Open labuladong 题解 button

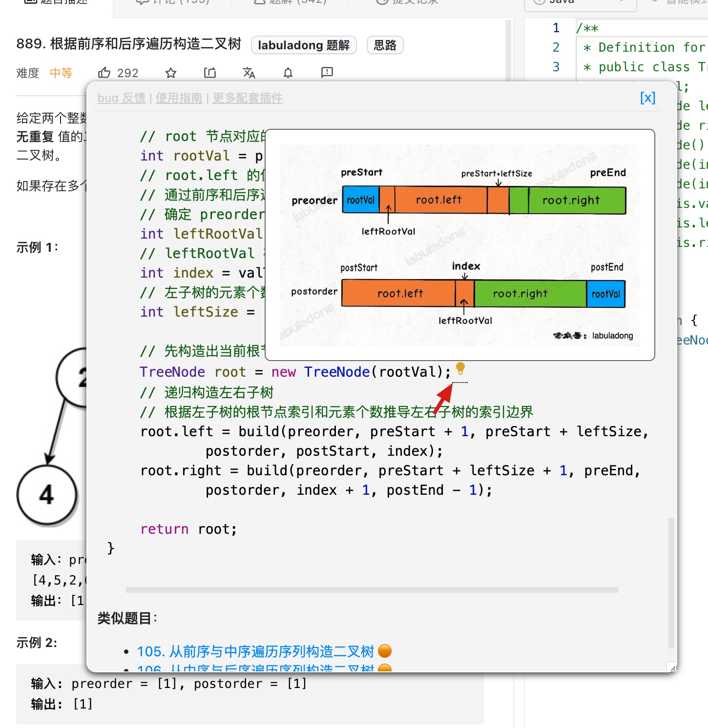(304, 45)
